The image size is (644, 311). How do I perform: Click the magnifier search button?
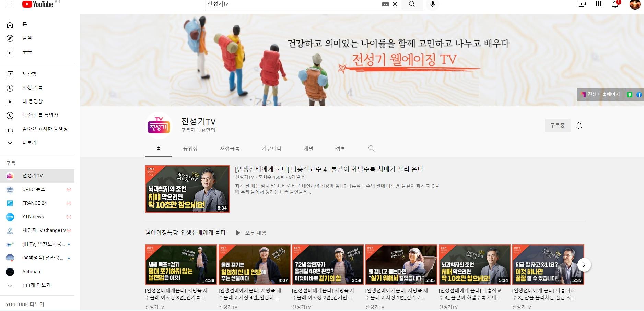(412, 4)
